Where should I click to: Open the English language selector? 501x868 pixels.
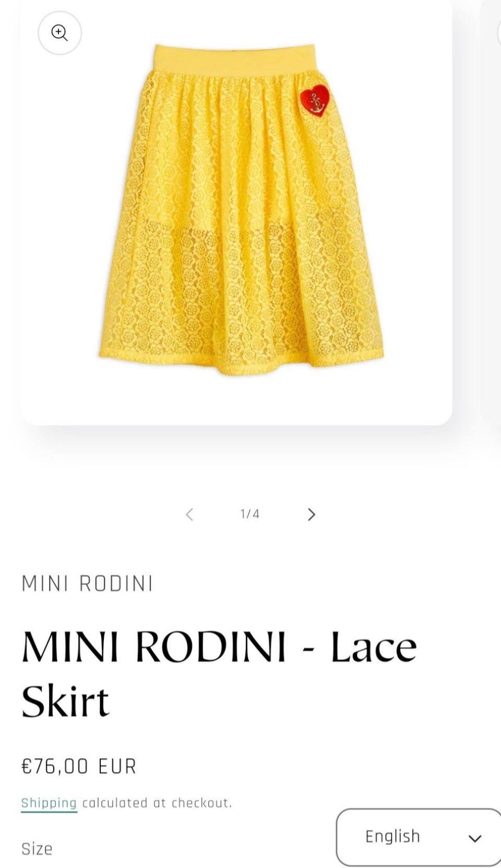click(419, 837)
